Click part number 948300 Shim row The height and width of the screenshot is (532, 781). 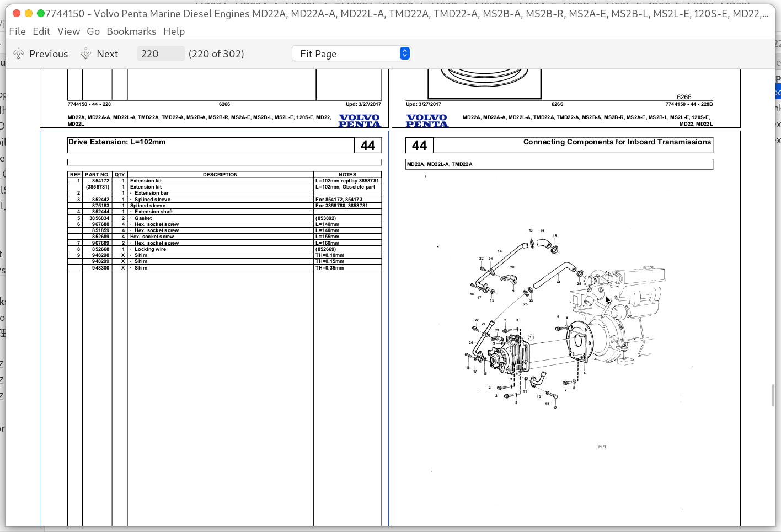[x=224, y=268]
